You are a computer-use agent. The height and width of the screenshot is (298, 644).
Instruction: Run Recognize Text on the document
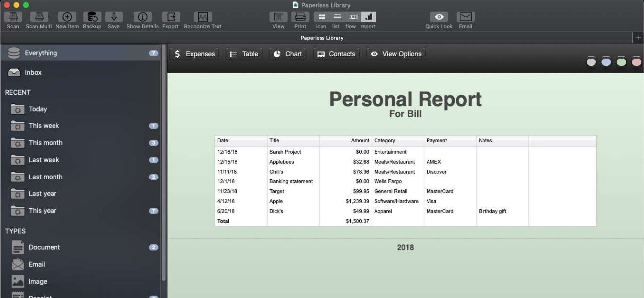[202, 19]
